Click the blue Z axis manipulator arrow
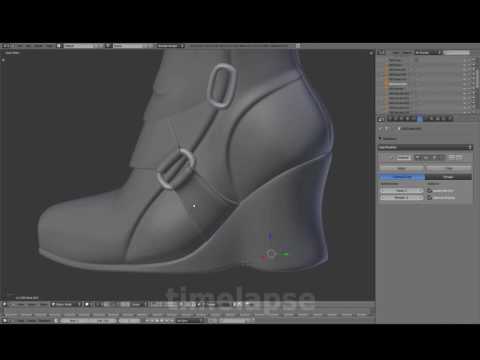Screen dimensions: 480x360 pyautogui.click(x=270, y=236)
